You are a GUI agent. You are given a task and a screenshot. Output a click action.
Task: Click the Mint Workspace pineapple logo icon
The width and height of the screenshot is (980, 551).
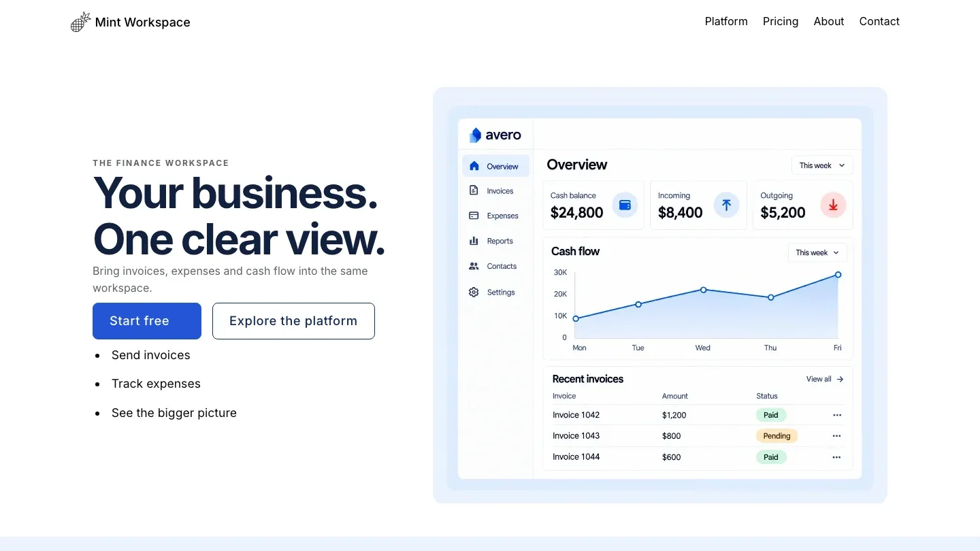81,22
